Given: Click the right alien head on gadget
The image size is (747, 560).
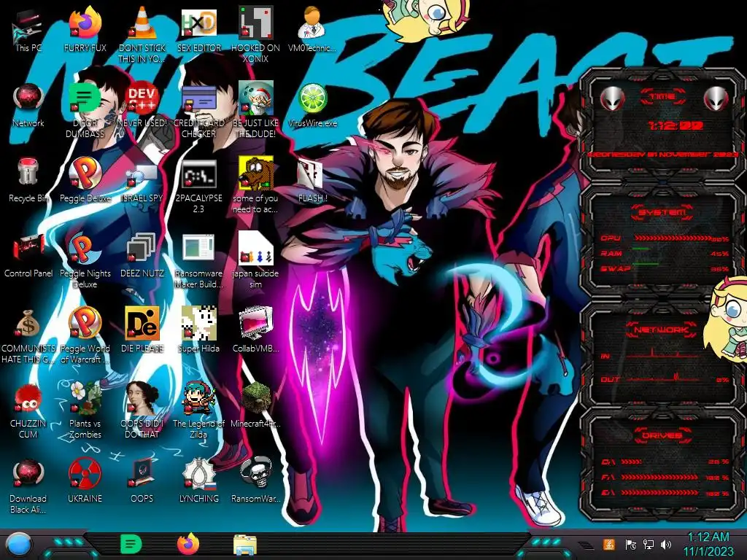Looking at the screenshot, I should click(716, 99).
